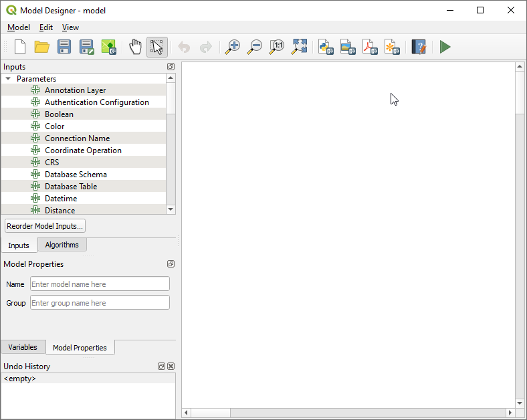This screenshot has height=420, width=527.
Task: Export the model as PDF
Action: pyautogui.click(x=370, y=47)
